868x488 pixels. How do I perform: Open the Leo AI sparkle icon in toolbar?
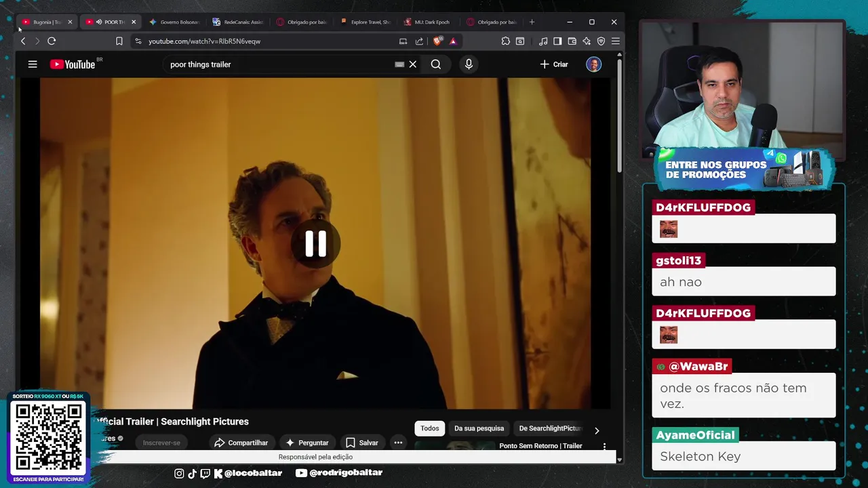coord(587,41)
